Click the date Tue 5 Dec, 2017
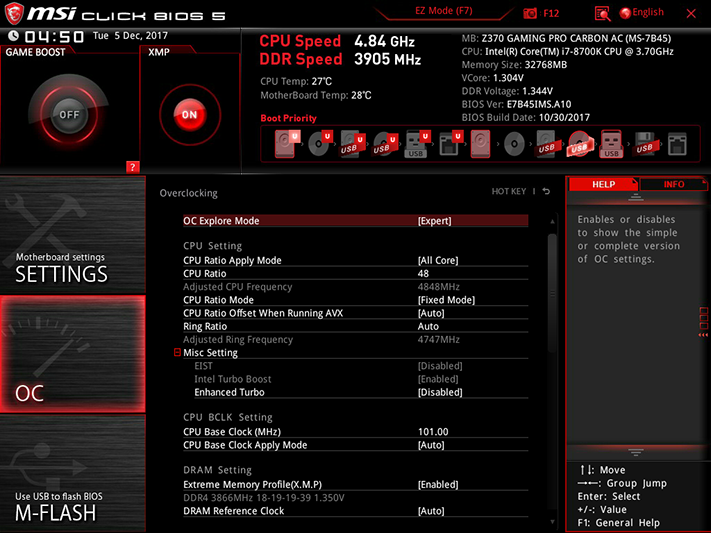Screen dimensions: 711x533 click(x=131, y=35)
